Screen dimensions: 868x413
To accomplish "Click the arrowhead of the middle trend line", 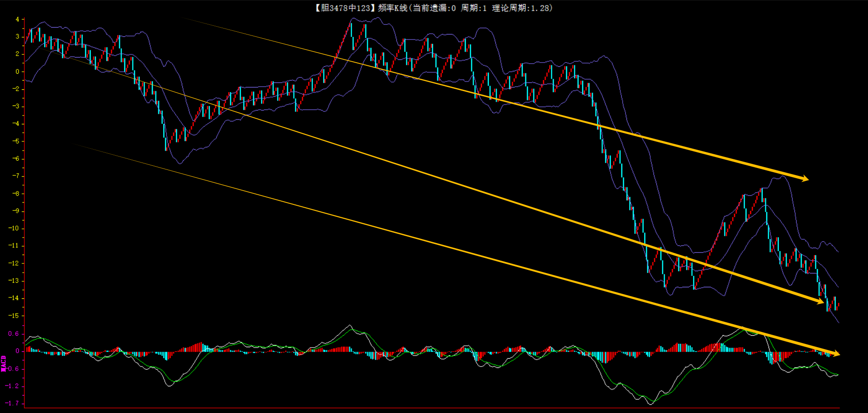I will pyautogui.click(x=820, y=302).
